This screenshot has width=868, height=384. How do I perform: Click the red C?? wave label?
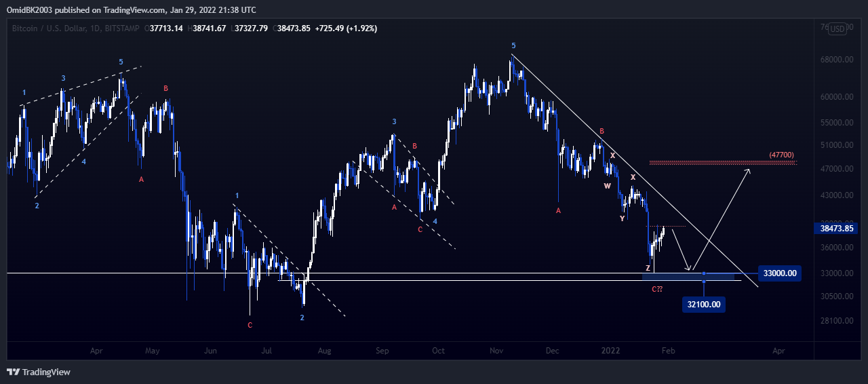click(657, 290)
